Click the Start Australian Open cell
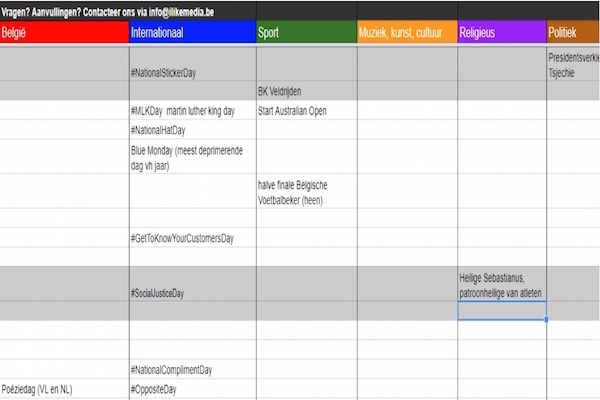This screenshot has width=600, height=400. click(307, 111)
